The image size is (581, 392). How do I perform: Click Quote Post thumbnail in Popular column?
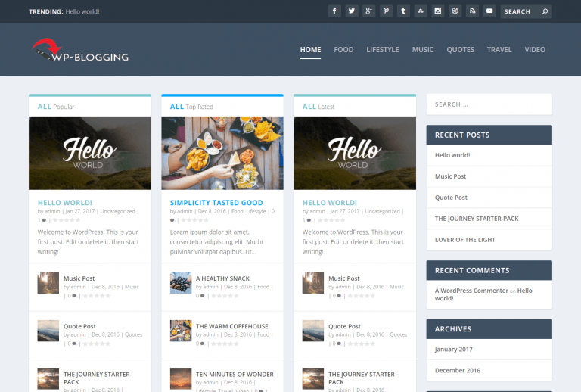(48, 331)
